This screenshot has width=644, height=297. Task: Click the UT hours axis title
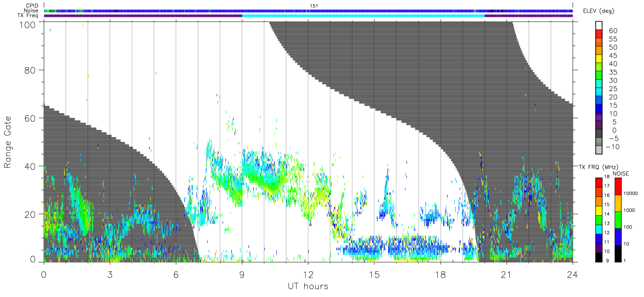tap(307, 286)
